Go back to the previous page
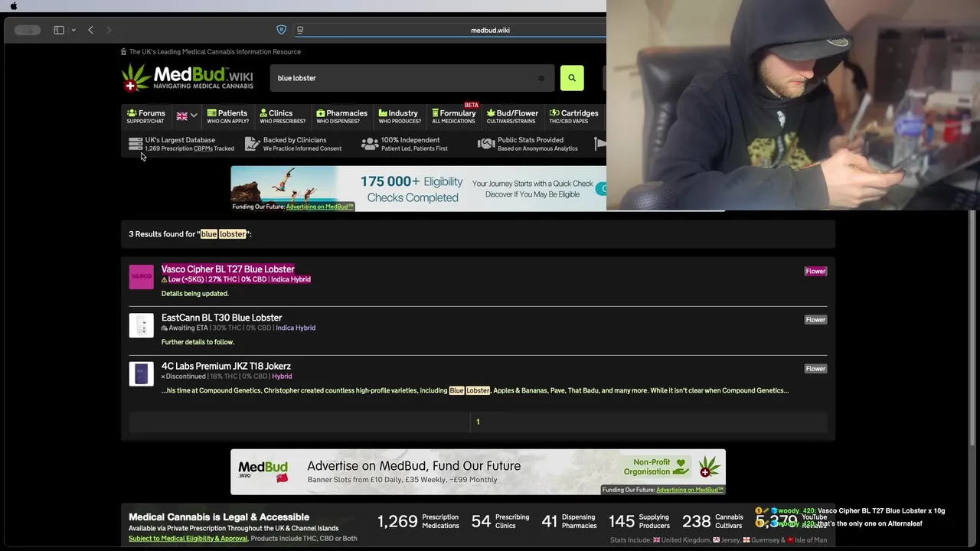 click(x=90, y=30)
